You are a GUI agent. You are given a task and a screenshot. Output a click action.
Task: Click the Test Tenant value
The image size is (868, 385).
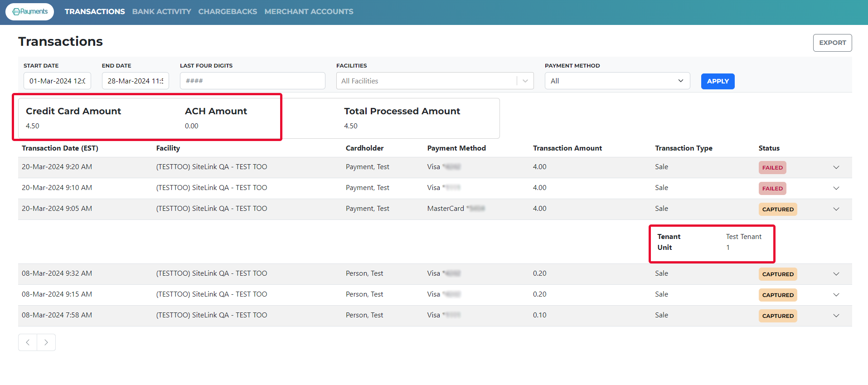coord(744,237)
